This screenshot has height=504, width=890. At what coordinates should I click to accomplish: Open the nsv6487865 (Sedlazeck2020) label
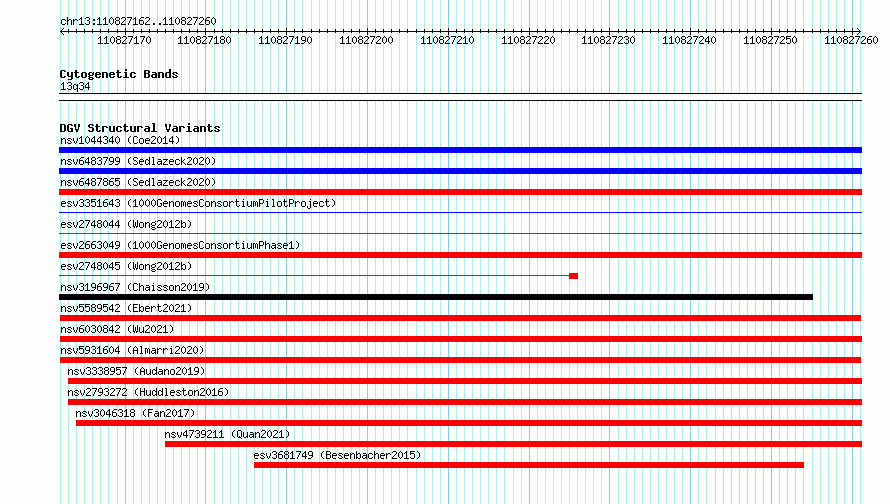tap(138, 182)
